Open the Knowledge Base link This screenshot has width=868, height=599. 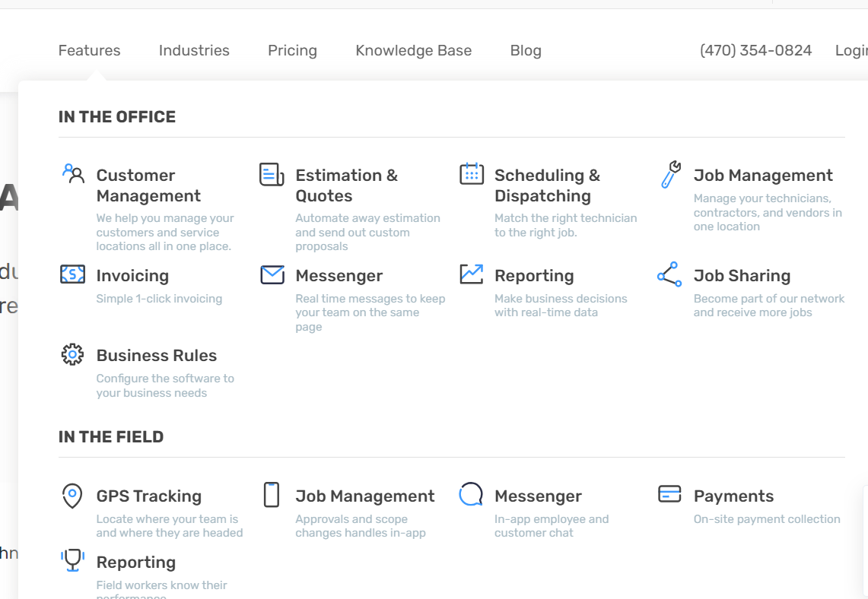click(x=413, y=51)
